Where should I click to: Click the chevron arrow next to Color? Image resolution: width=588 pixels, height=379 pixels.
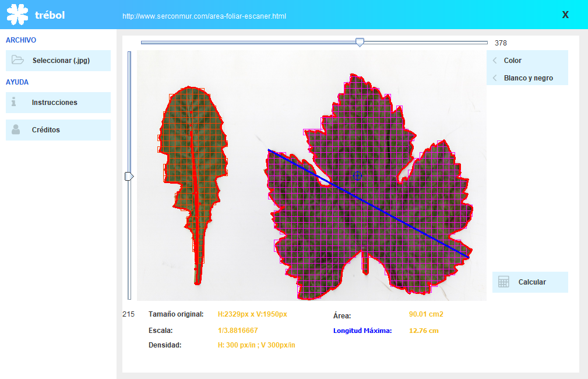(495, 61)
